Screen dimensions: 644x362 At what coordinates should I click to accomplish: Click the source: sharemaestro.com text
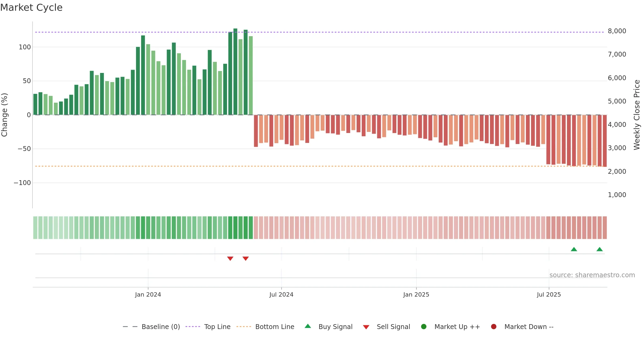[592, 275]
